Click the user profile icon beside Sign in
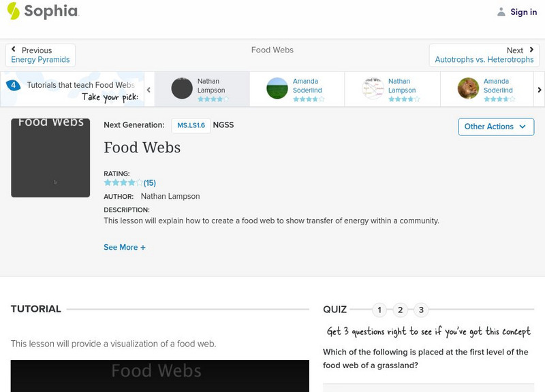545x392 pixels. click(x=501, y=12)
